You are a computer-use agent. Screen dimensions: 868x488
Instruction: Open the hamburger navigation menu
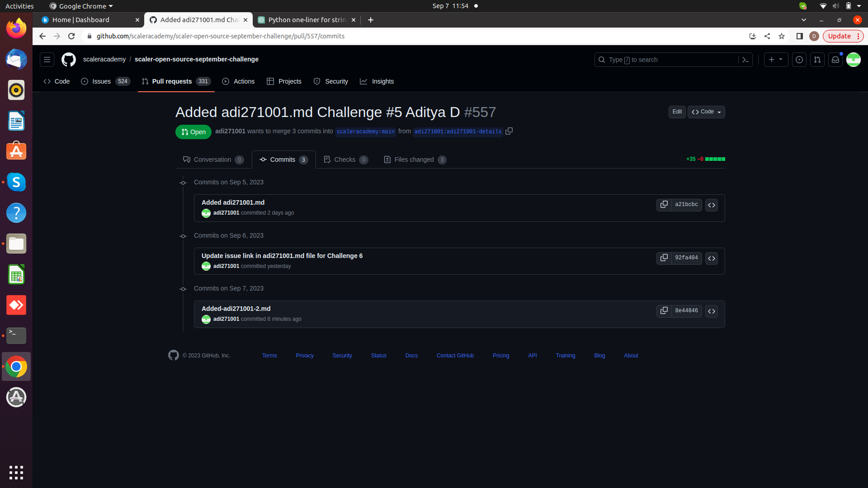point(47,59)
